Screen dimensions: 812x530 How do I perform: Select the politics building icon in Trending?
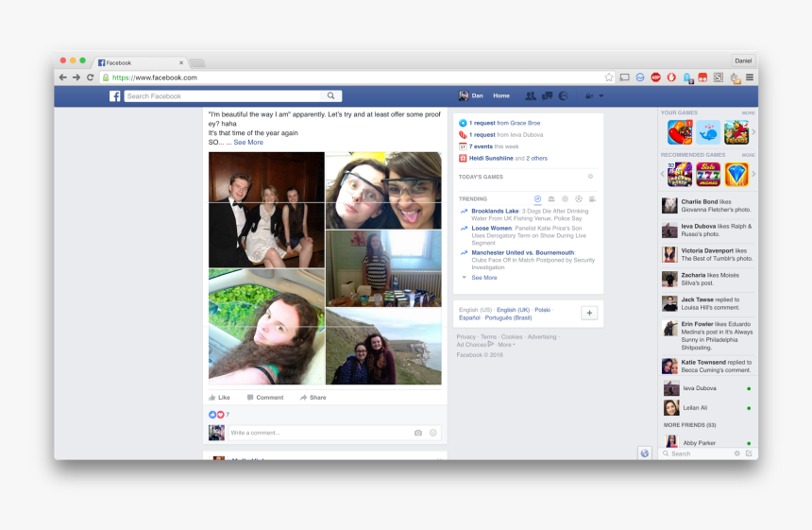click(551, 199)
